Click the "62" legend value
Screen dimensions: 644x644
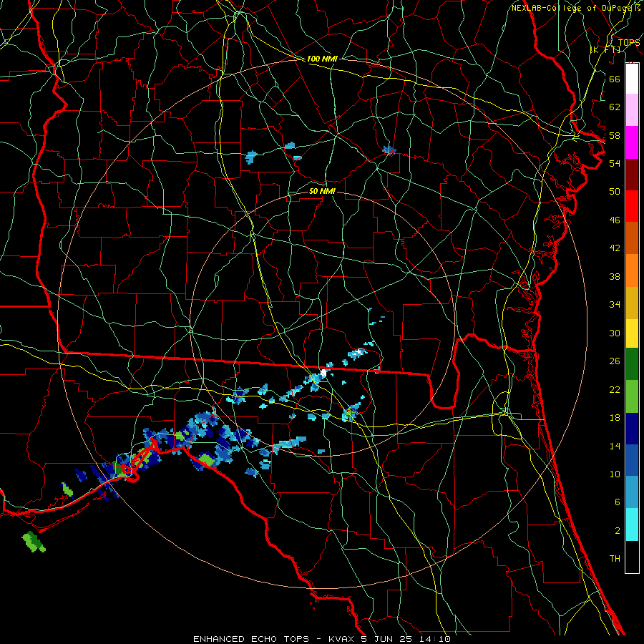point(615,107)
